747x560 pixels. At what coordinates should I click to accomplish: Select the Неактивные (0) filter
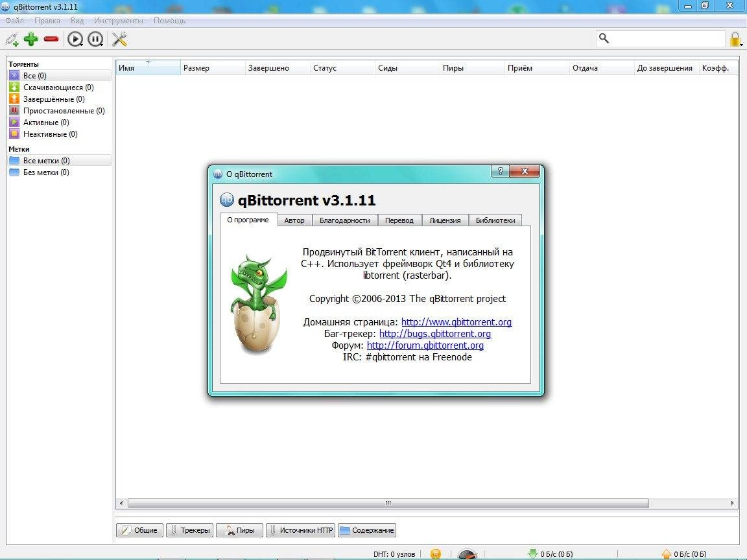(x=60, y=134)
